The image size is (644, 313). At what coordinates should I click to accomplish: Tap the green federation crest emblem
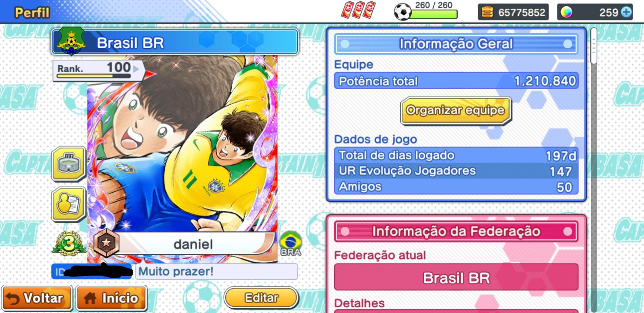click(71, 41)
